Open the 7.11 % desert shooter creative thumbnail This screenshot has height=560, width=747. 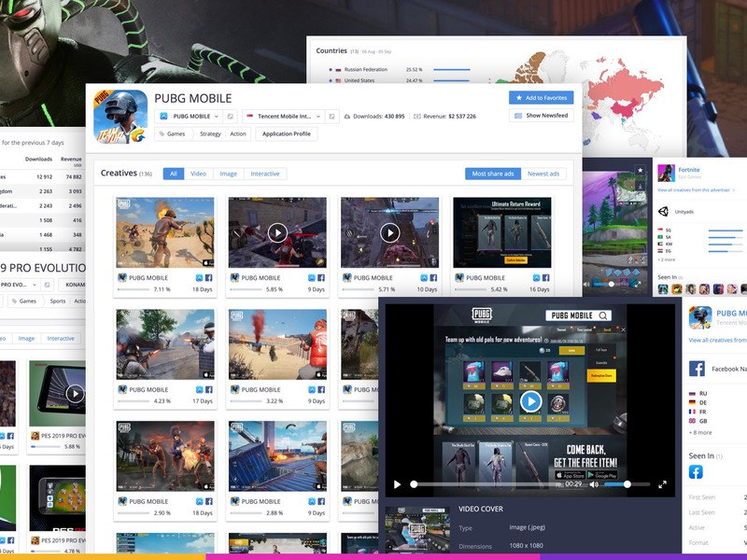click(x=165, y=232)
